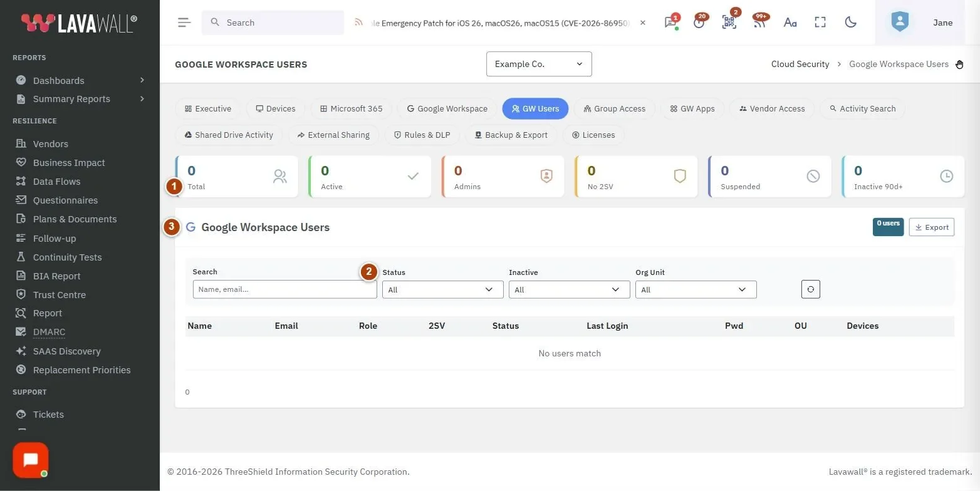The width and height of the screenshot is (980, 491).
Task: Switch to the Rules & DLP tab
Action: [422, 135]
